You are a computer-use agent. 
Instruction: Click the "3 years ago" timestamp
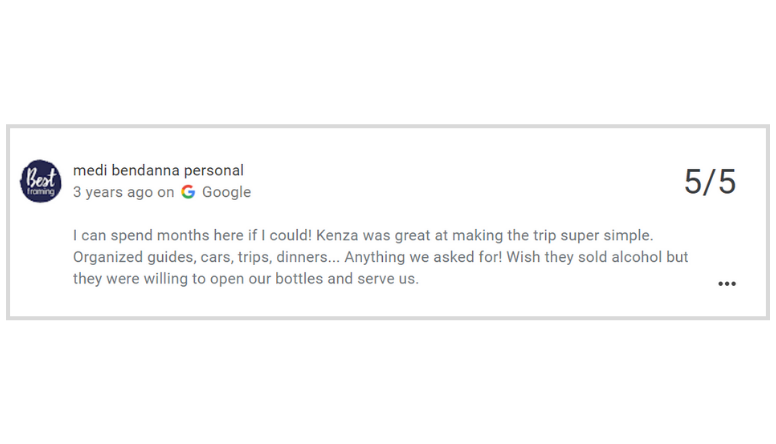[113, 192]
